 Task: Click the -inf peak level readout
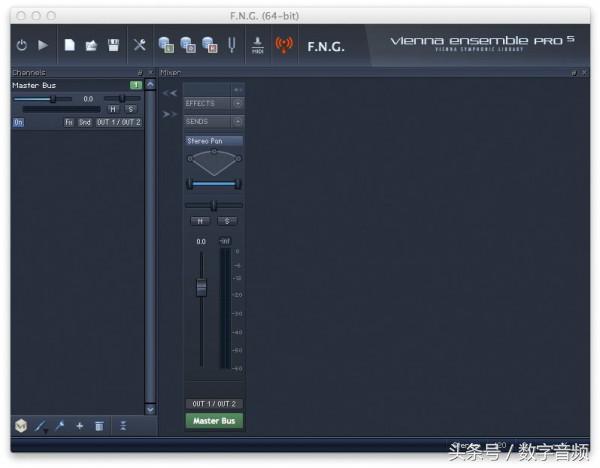pyautogui.click(x=225, y=241)
